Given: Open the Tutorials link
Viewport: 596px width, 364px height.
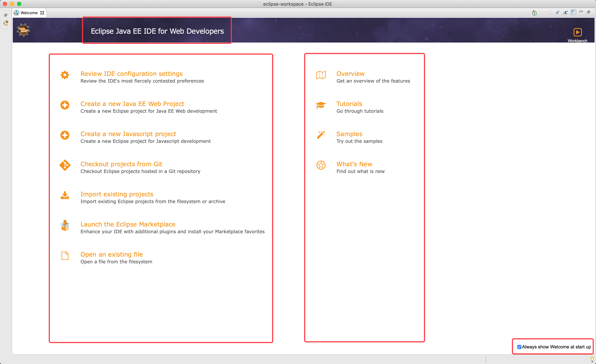Looking at the screenshot, I should (x=349, y=104).
